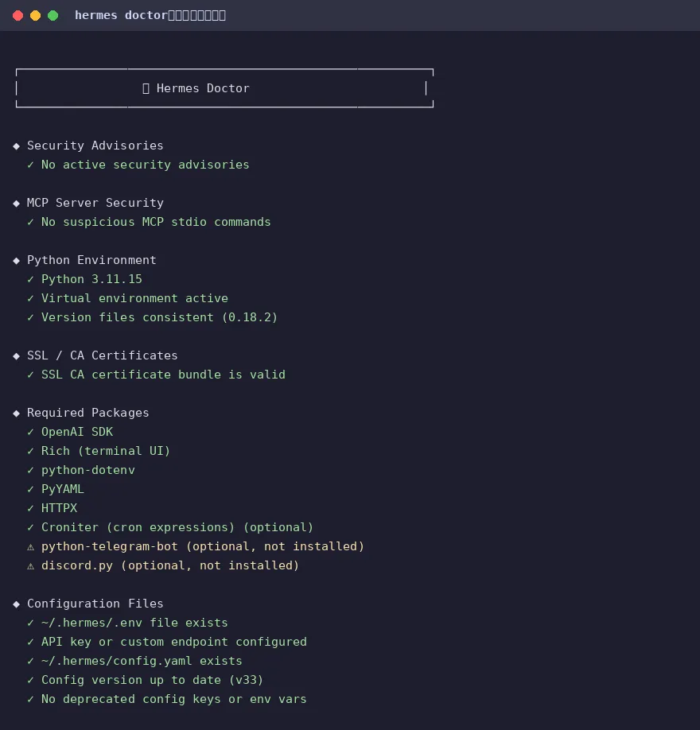Click checkmark before 'Croniter'
The height and width of the screenshot is (730, 700).
[x=30, y=527]
